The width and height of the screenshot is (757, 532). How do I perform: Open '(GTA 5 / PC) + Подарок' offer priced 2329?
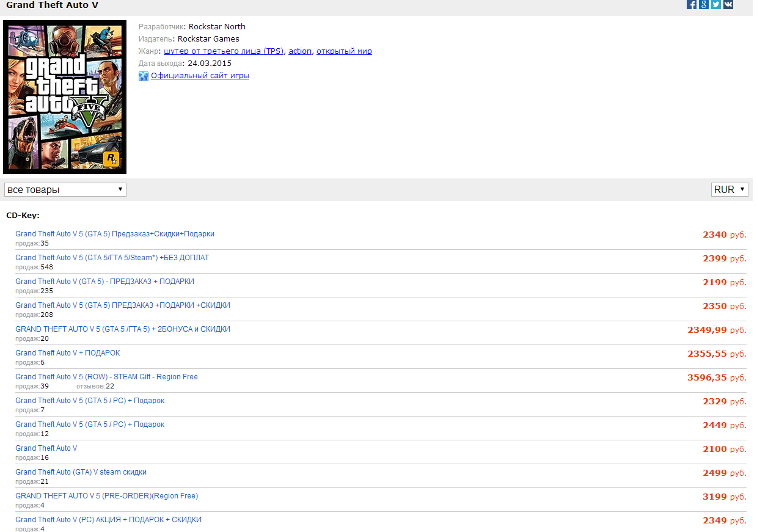pyautogui.click(x=90, y=401)
